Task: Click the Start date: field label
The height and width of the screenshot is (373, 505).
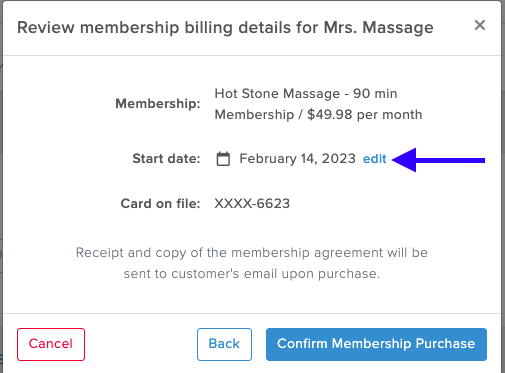Action: [x=166, y=159]
